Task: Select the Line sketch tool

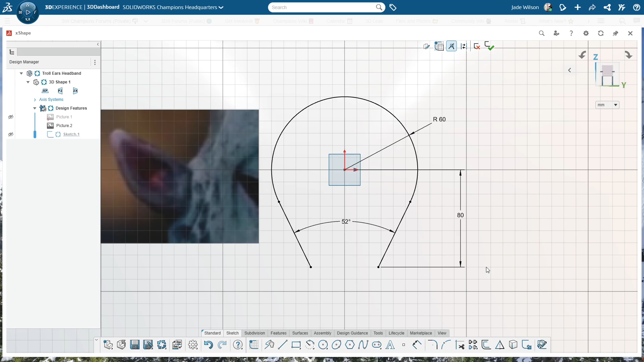Action: click(282, 345)
